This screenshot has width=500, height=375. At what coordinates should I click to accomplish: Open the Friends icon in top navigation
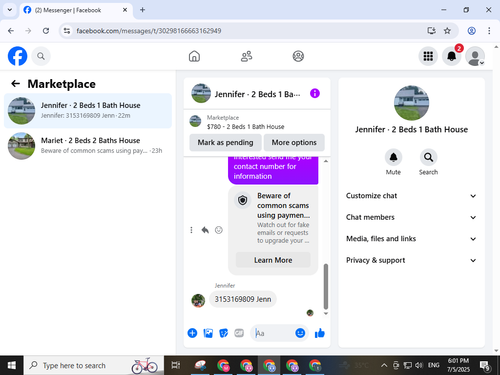pyautogui.click(x=246, y=56)
